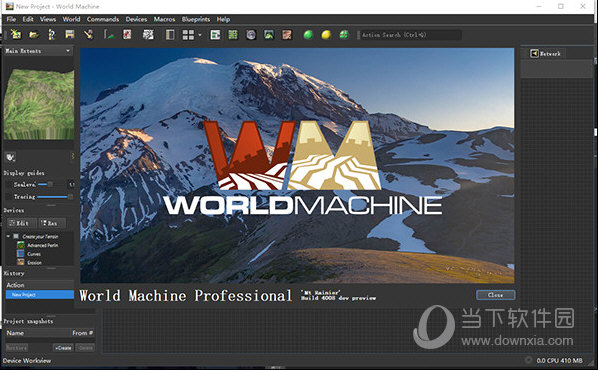Click the question mark help icon

click(x=52, y=35)
